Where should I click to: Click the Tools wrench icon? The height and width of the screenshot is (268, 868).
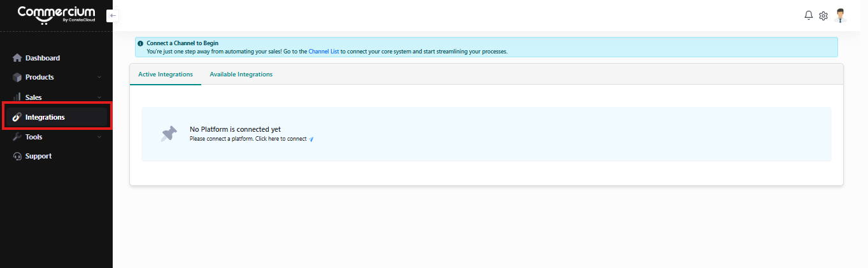click(x=17, y=137)
